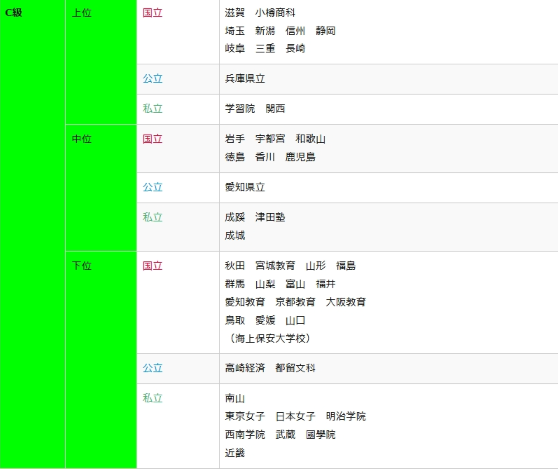Select the 上位 tier label

click(x=82, y=13)
